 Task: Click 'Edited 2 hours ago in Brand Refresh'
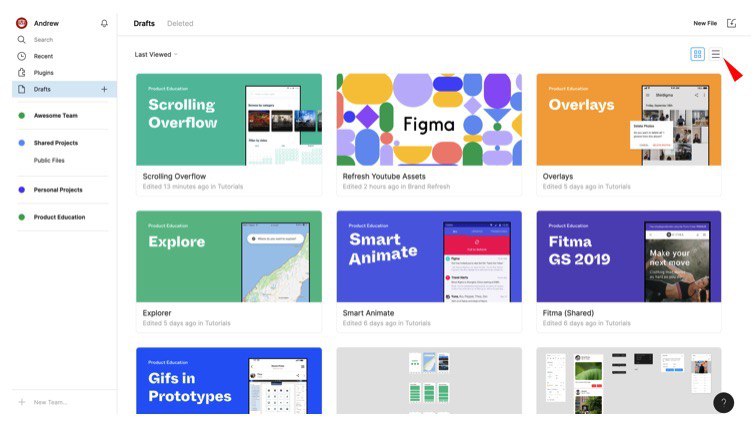(396, 187)
